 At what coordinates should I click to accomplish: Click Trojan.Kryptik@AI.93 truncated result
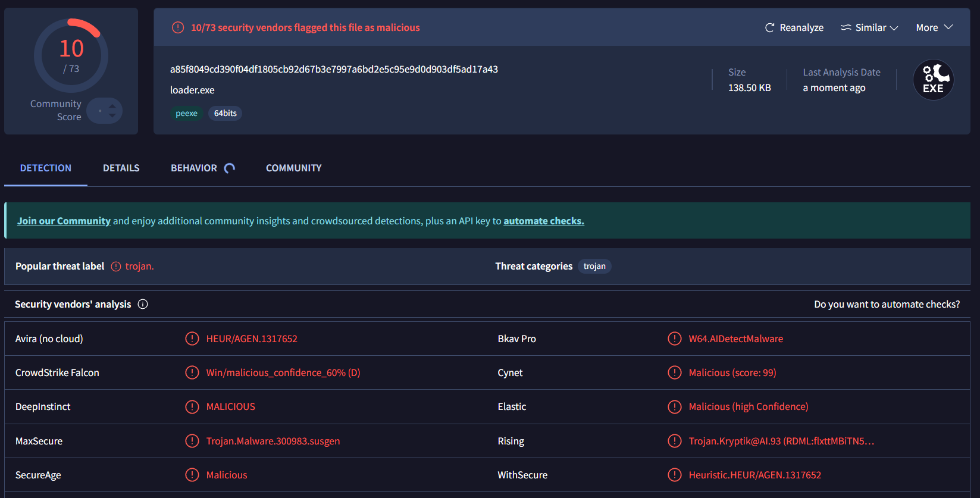781,441
